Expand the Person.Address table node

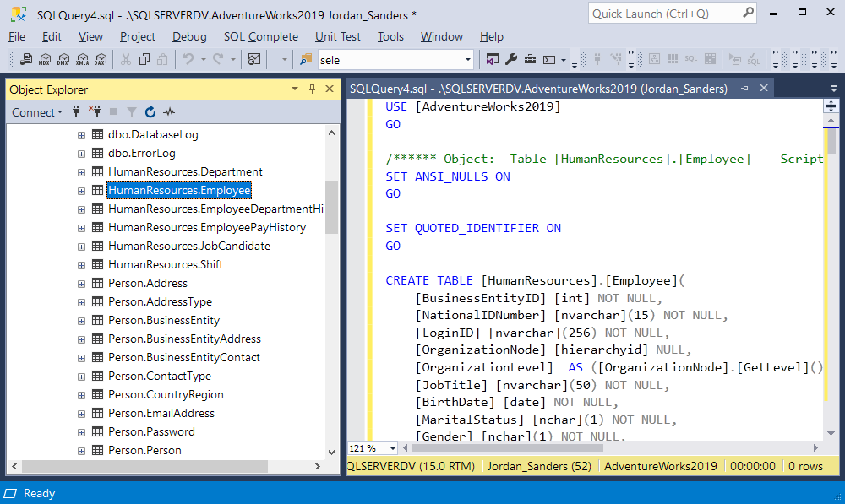click(81, 284)
